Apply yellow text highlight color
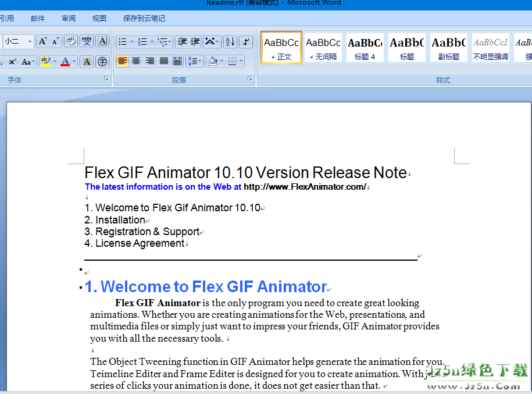Screen dimensions: 532x394 45,62
